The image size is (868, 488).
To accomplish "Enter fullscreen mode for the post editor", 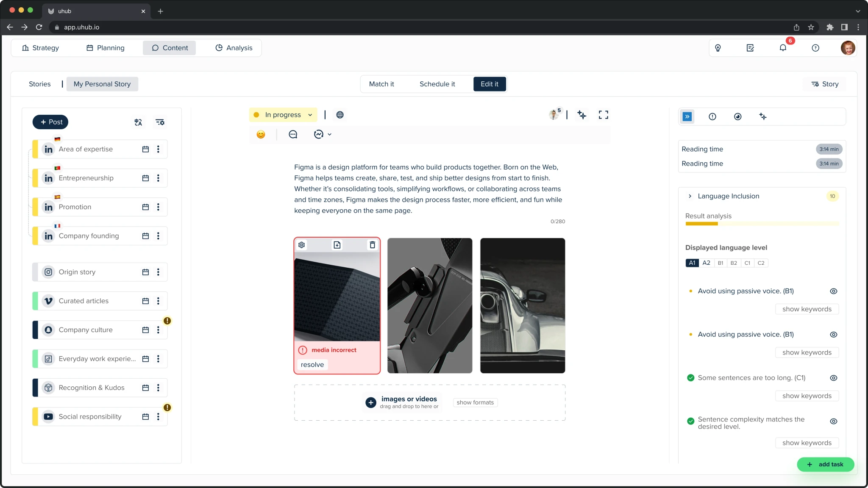I will 604,114.
